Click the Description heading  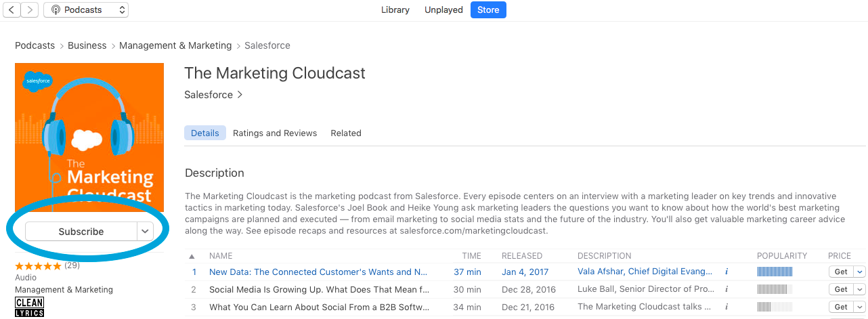(215, 173)
